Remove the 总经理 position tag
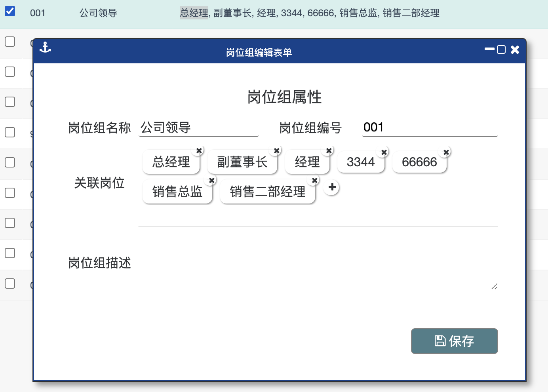Image resolution: width=548 pixels, height=392 pixels. tap(199, 150)
